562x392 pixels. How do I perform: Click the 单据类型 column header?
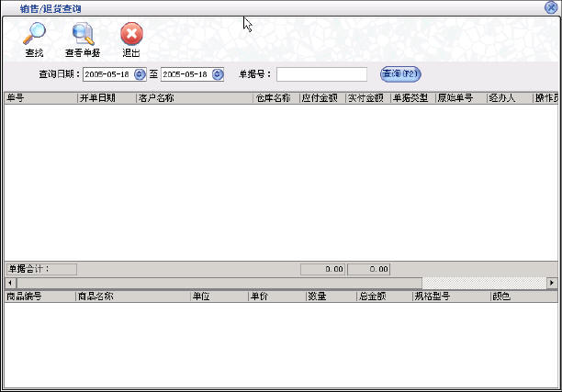412,97
